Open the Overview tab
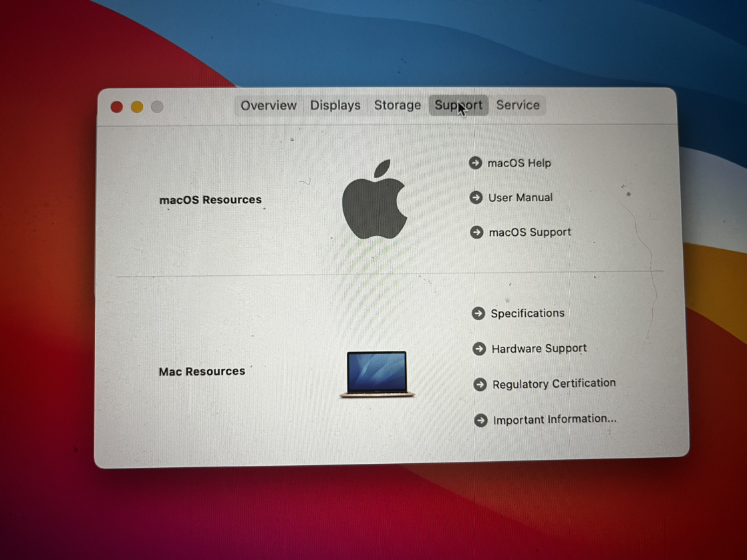 click(269, 106)
